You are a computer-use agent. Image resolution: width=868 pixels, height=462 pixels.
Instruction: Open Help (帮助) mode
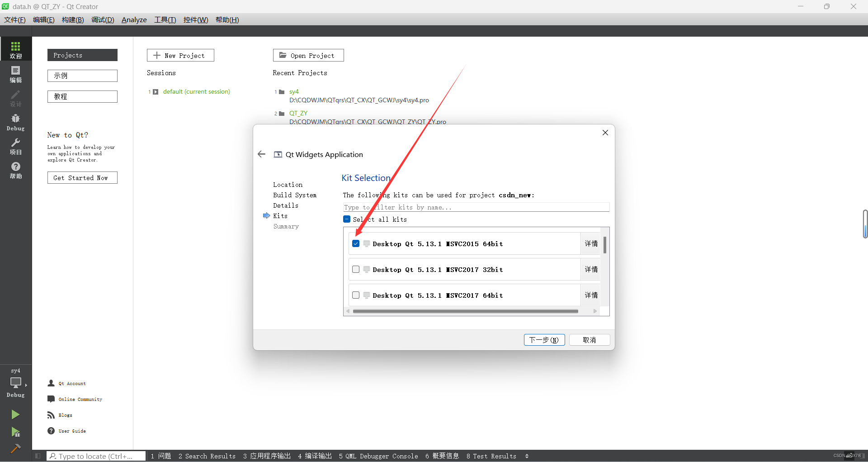(x=16, y=170)
